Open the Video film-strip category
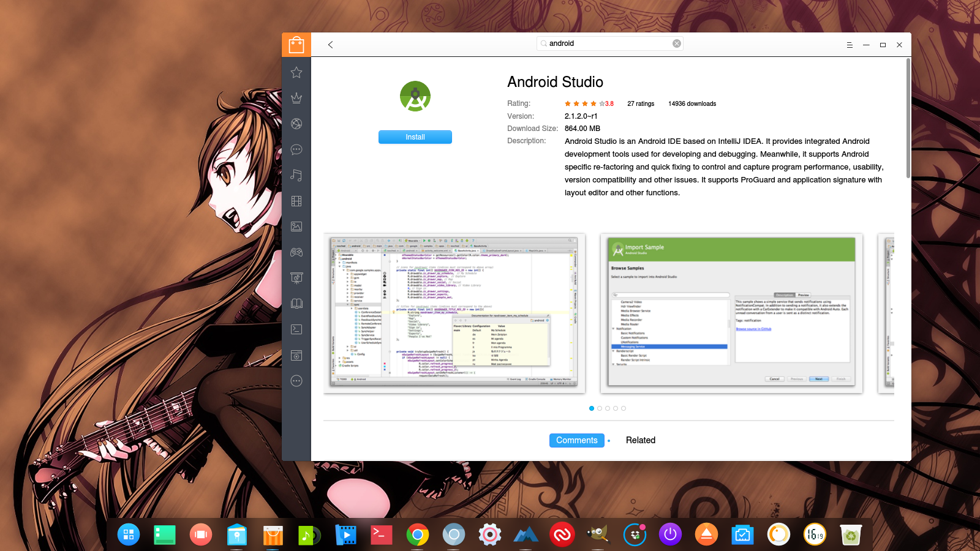The image size is (980, 551). pyautogui.click(x=296, y=201)
